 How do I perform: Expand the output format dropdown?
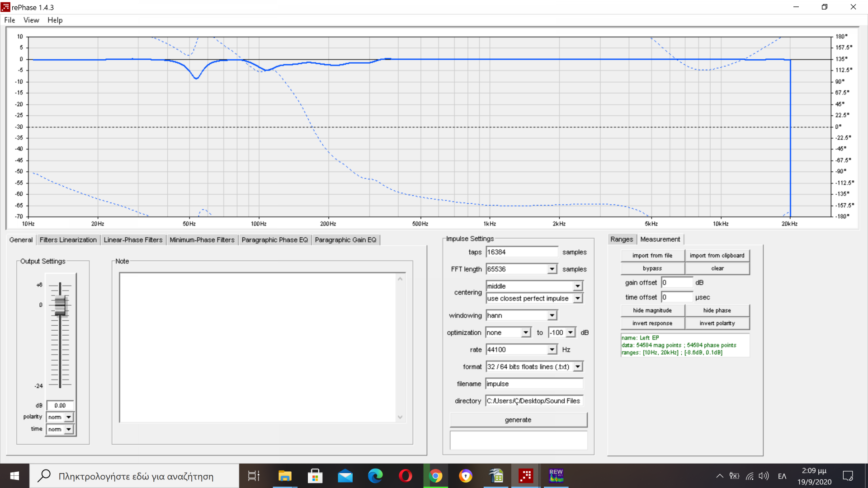[x=578, y=367]
